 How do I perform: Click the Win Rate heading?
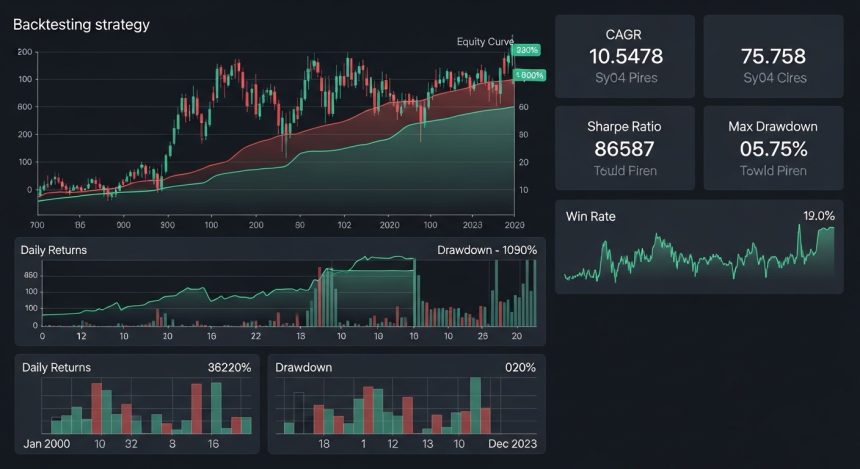coord(590,217)
